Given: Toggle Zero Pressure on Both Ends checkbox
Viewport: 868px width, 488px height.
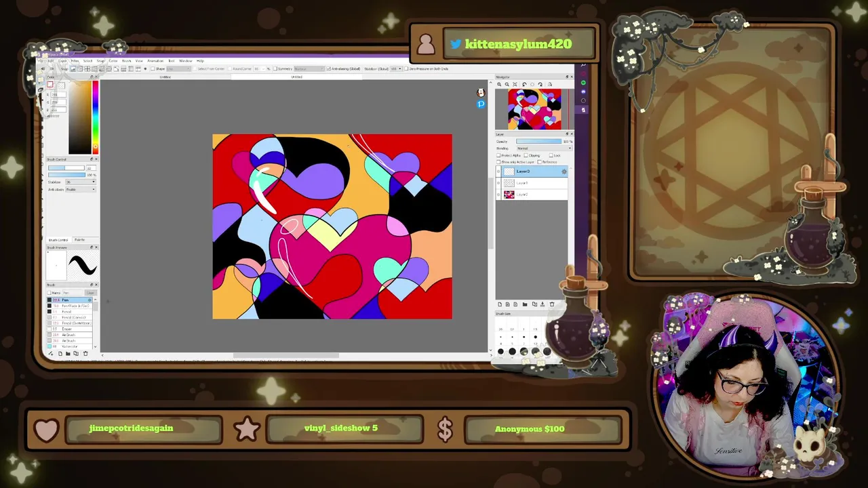Looking at the screenshot, I should click(406, 68).
